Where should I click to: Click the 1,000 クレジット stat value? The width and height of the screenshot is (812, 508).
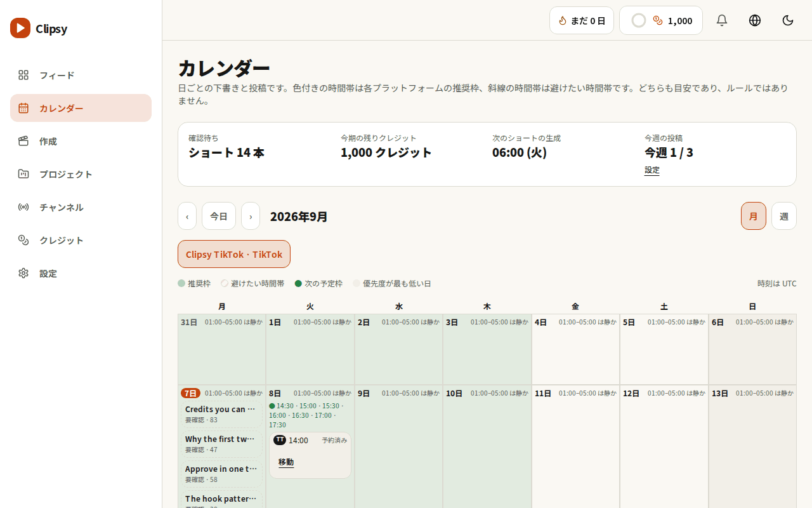386,152
